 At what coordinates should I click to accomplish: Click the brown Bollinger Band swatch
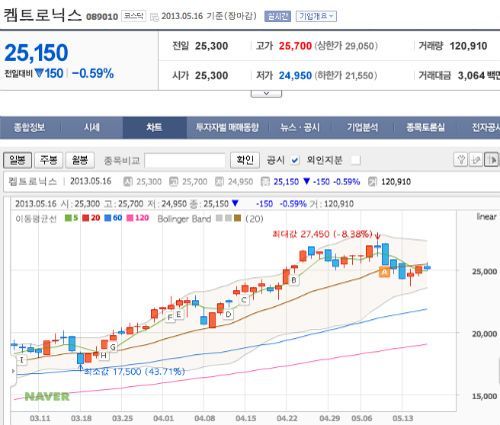point(237,218)
